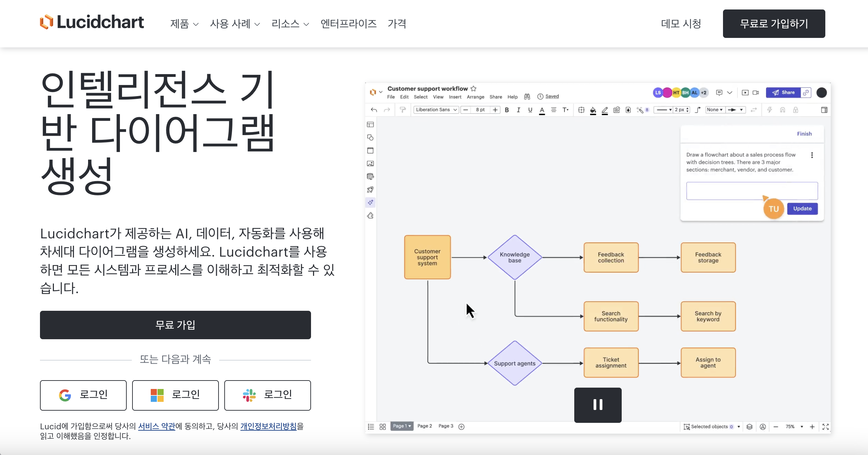
Task: Open the Select menu in the editor
Action: pyautogui.click(x=420, y=97)
